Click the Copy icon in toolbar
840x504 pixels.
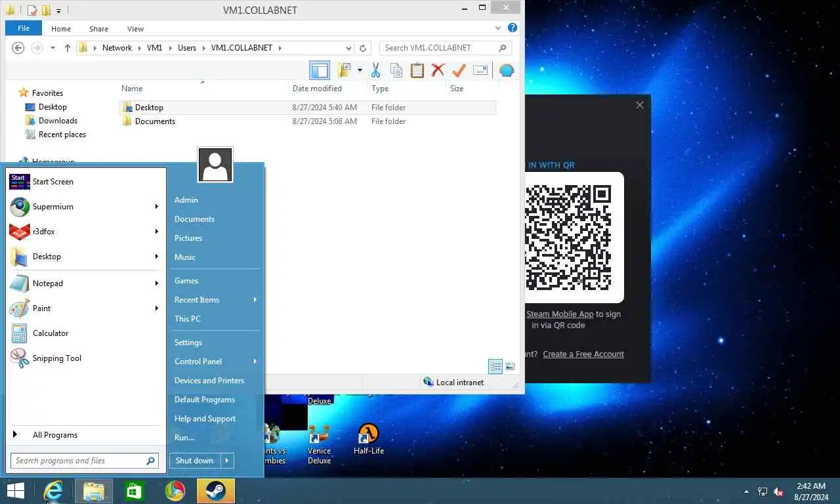pyautogui.click(x=396, y=70)
